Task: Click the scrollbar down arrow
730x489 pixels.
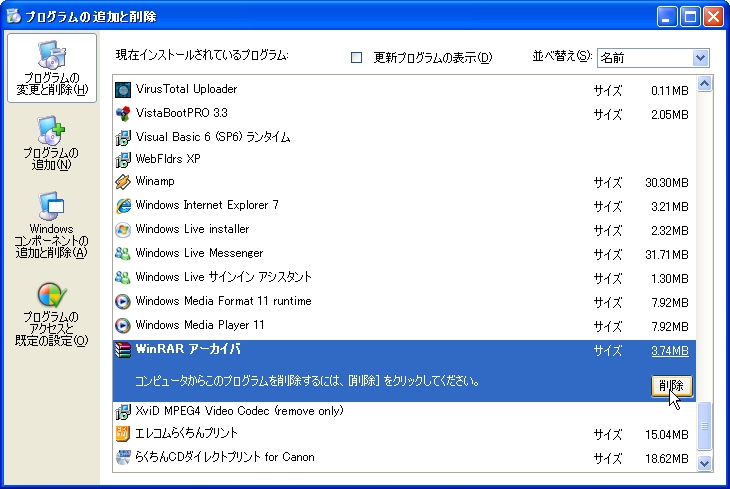Action: coord(704,463)
